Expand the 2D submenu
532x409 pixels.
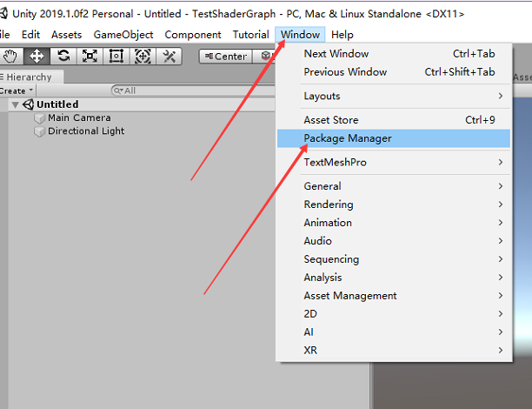[x=394, y=314]
